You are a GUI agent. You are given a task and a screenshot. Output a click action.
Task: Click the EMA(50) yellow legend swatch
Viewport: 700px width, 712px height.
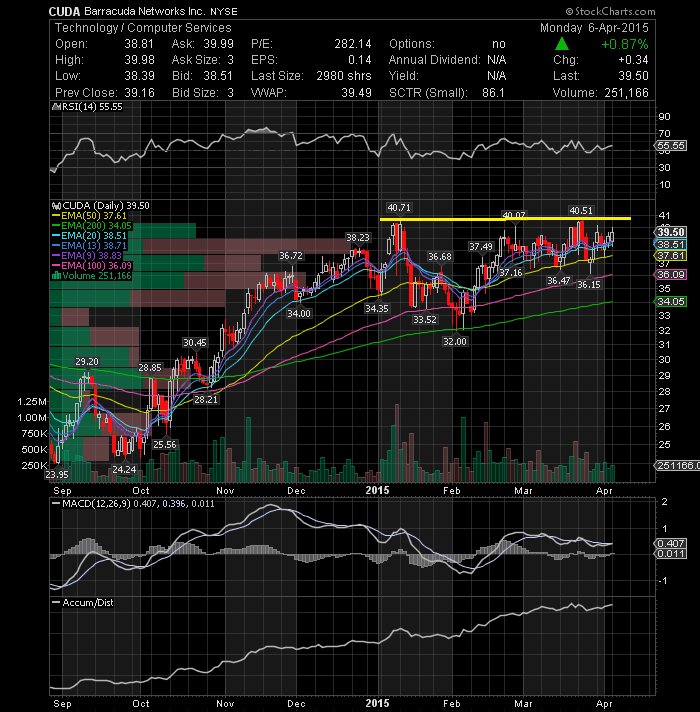pos(56,216)
